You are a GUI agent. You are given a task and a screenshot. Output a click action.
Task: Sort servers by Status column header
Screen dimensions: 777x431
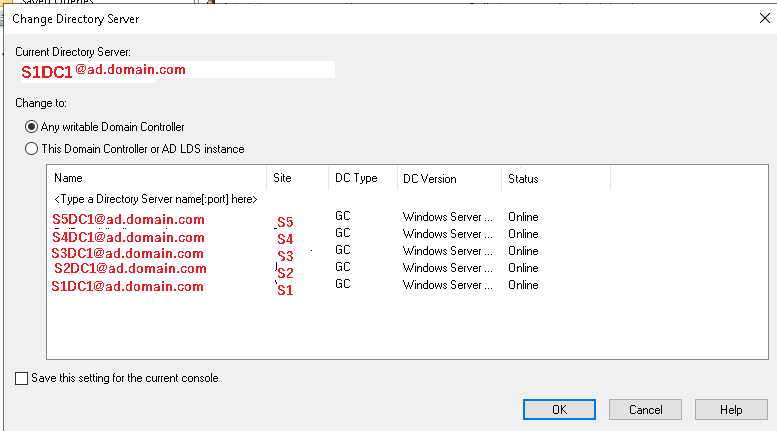tap(555, 179)
